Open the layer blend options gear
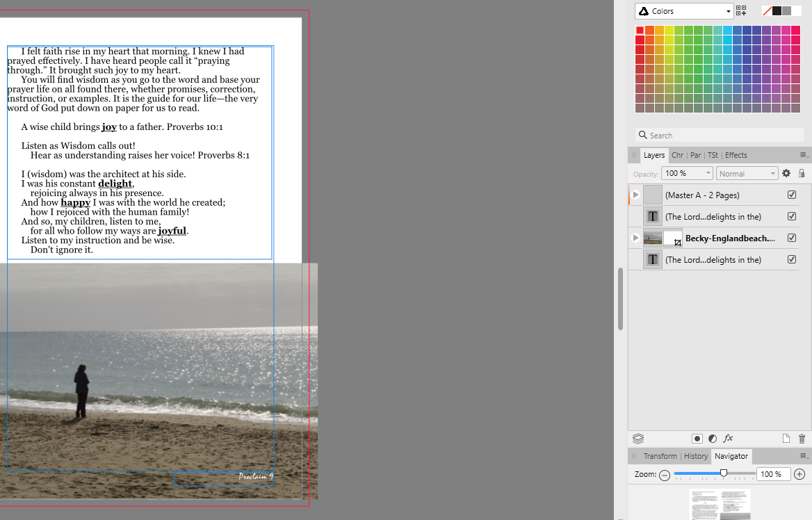 786,173
